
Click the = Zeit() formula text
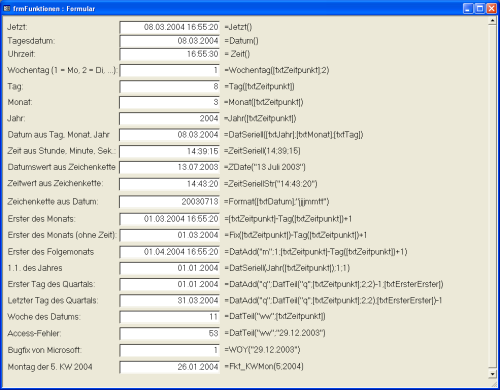coord(237,54)
